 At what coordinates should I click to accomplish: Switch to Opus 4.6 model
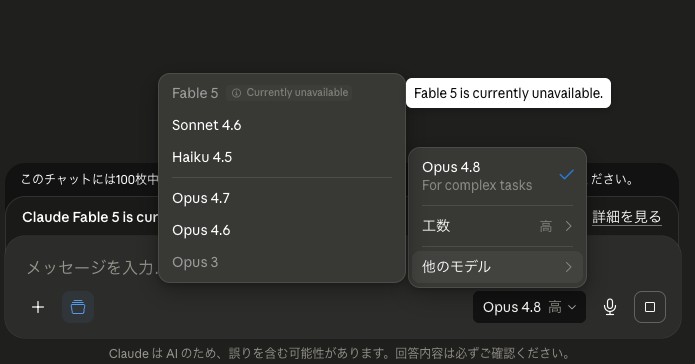(282, 230)
